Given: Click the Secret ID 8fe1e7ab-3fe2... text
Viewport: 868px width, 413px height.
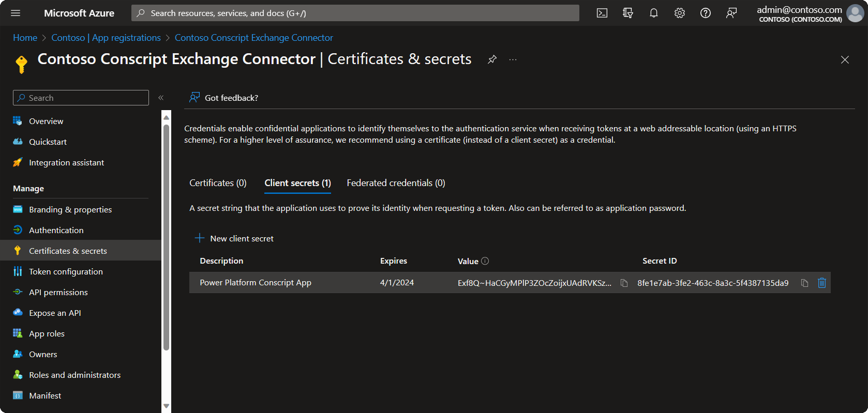Looking at the screenshot, I should click(x=713, y=283).
